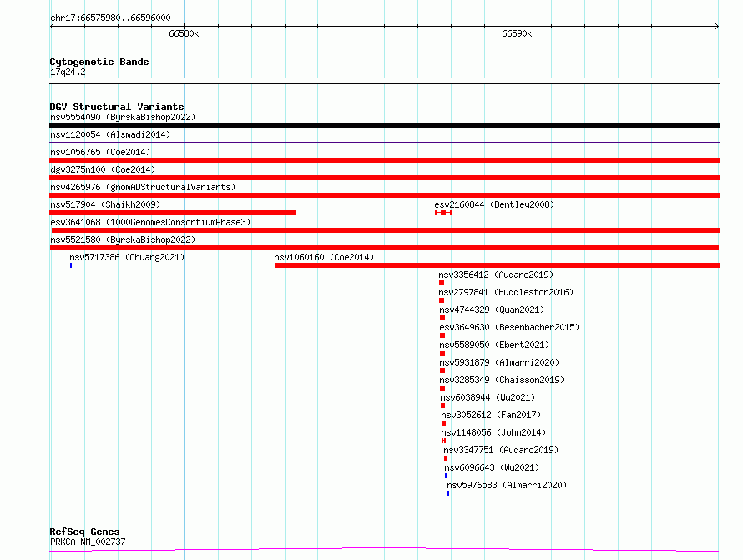The width and height of the screenshot is (743, 560).
Task: Click red marker under nsv6038944
Action: coord(443,406)
